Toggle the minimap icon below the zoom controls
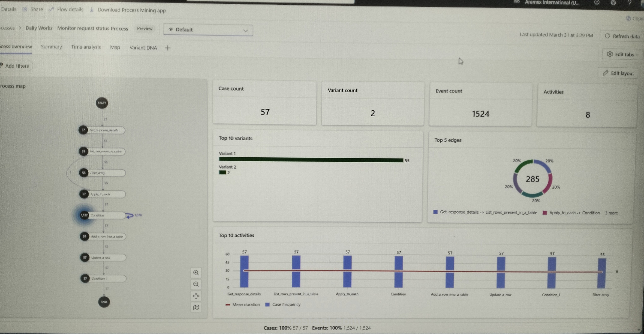Viewport: 644px width, 334px height. coord(196,307)
